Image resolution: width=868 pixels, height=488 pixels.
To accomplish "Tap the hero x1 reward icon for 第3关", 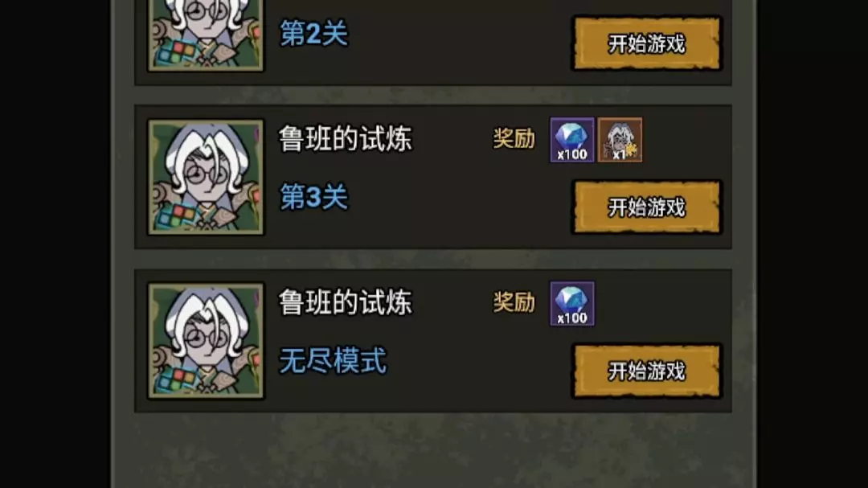I will (x=620, y=140).
